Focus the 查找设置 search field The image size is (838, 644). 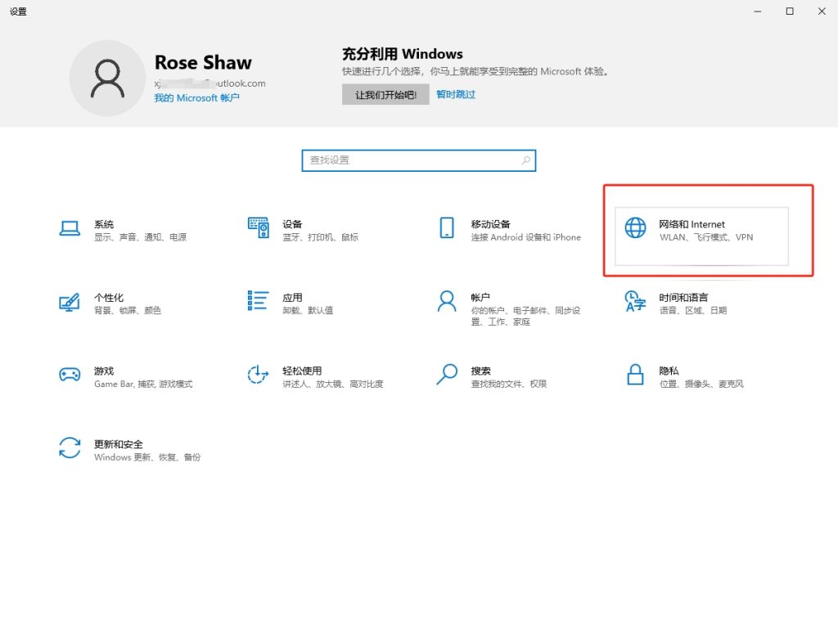coord(418,160)
